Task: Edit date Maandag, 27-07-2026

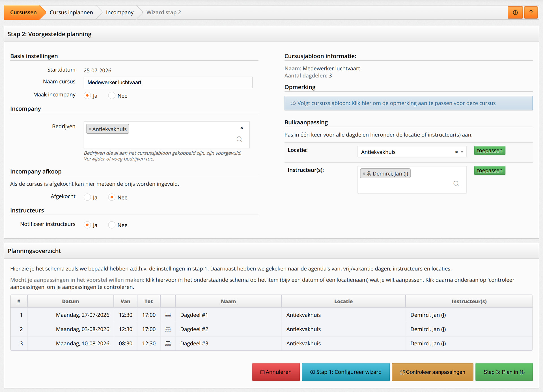Action: point(83,315)
